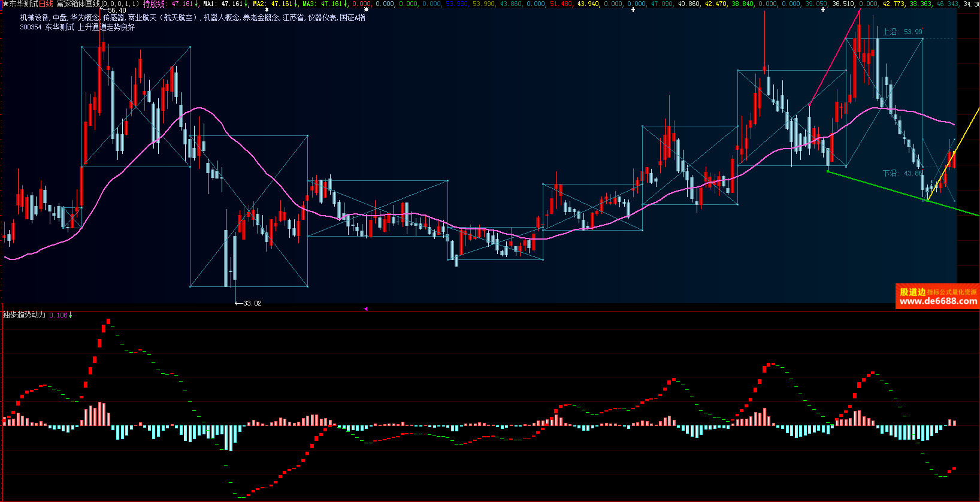Screen dimensions: 980x502
Task: Click the 300354 东华测试 上升通道 description text
Action: (x=77, y=27)
